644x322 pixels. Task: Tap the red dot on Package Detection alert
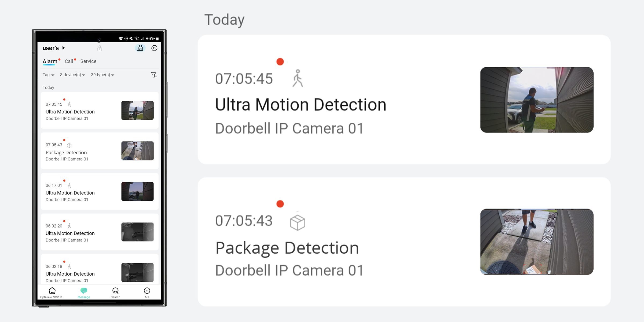(x=64, y=140)
